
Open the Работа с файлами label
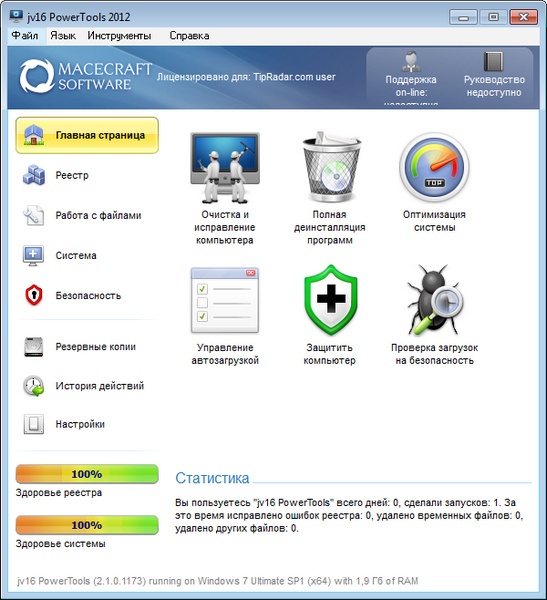(x=98, y=215)
